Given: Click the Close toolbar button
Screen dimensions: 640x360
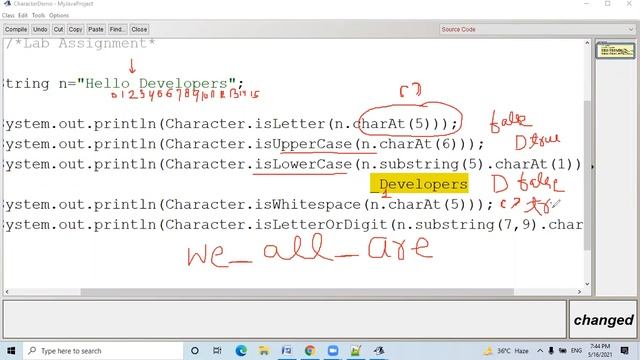Looking at the screenshot, I should [139, 29].
